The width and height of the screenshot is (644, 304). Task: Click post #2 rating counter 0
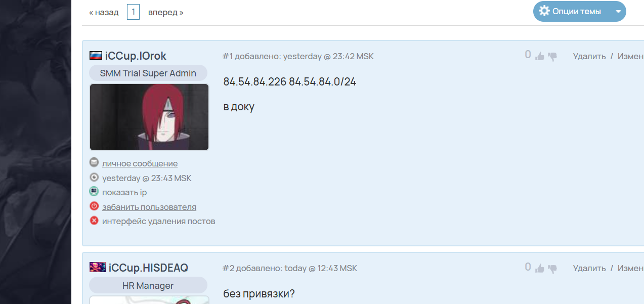[x=528, y=267]
